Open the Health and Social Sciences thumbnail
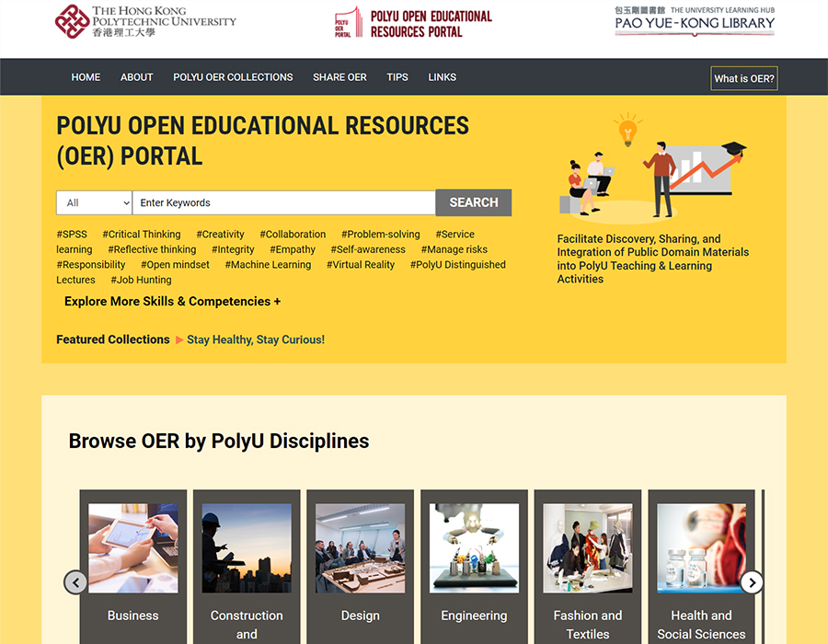828x644 pixels. (701, 548)
